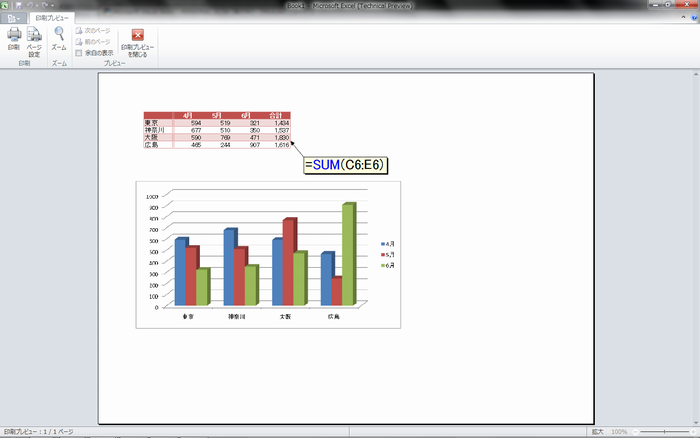The width and height of the screenshot is (700, 438).
Task: Collapse the ribbon using the caret arrow
Action: pos(681,18)
